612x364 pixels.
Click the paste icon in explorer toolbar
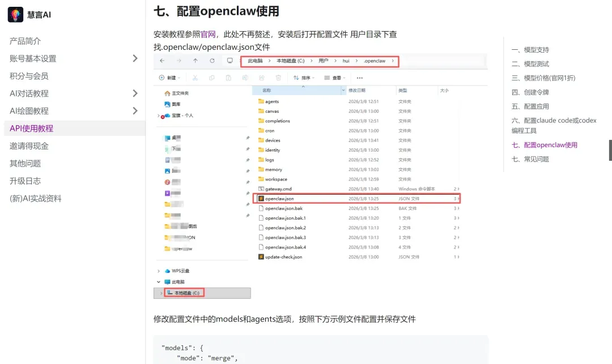[x=228, y=78]
